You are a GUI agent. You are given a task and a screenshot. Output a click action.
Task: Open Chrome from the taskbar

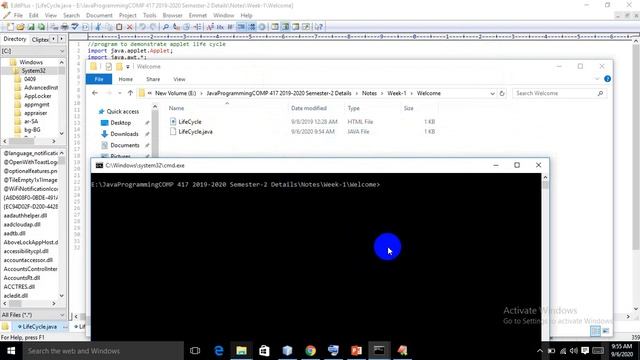click(x=311, y=351)
